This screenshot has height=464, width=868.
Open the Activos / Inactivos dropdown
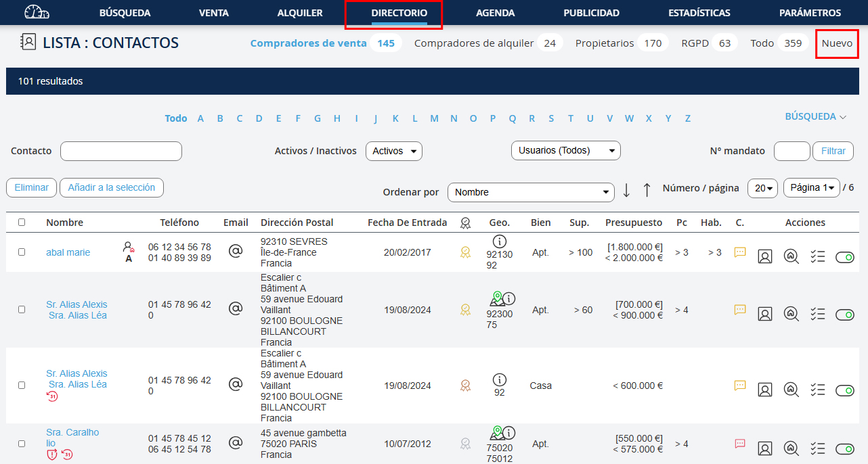point(393,151)
